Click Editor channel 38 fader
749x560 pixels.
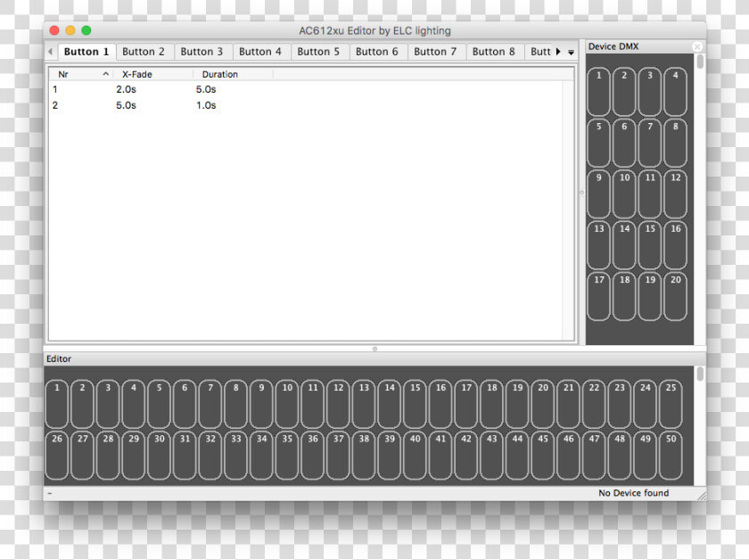coord(364,456)
